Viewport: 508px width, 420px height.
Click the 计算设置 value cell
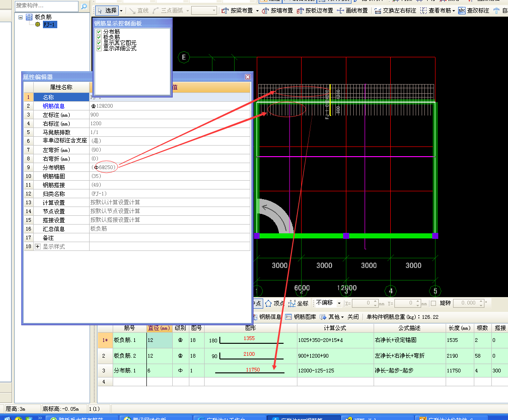pyautogui.click(x=170, y=202)
